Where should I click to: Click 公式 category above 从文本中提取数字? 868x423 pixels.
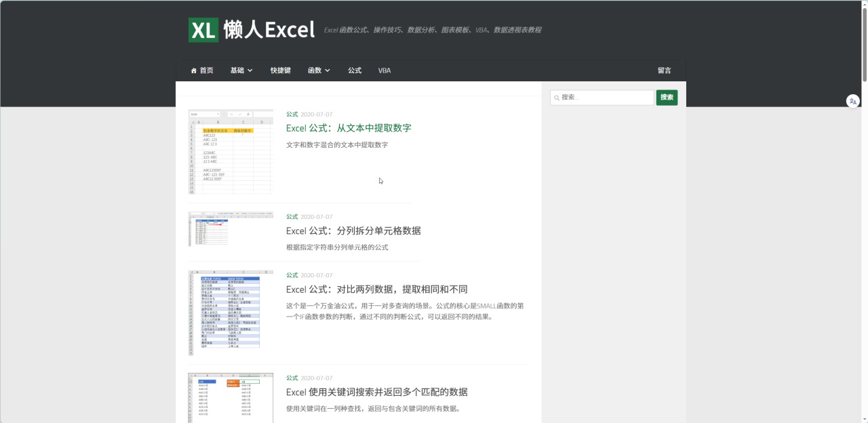tap(292, 115)
